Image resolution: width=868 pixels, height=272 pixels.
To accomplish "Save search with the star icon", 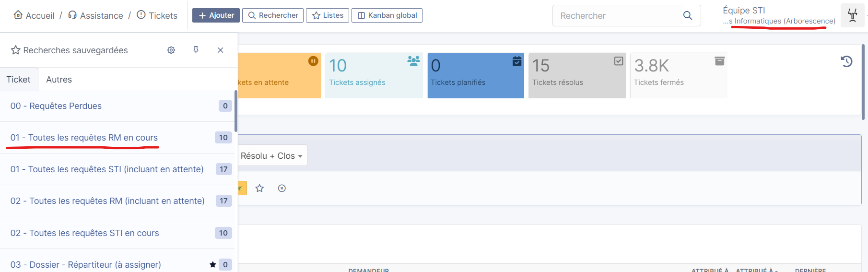I will point(259,188).
